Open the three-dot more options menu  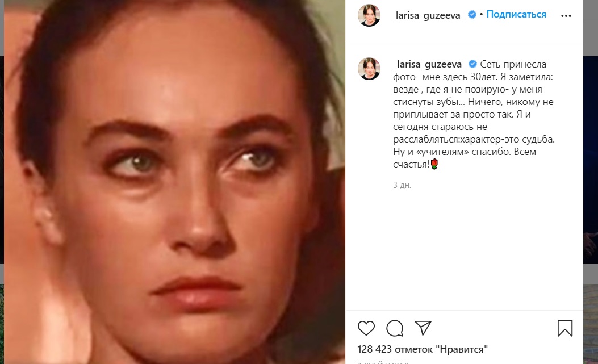(x=566, y=16)
